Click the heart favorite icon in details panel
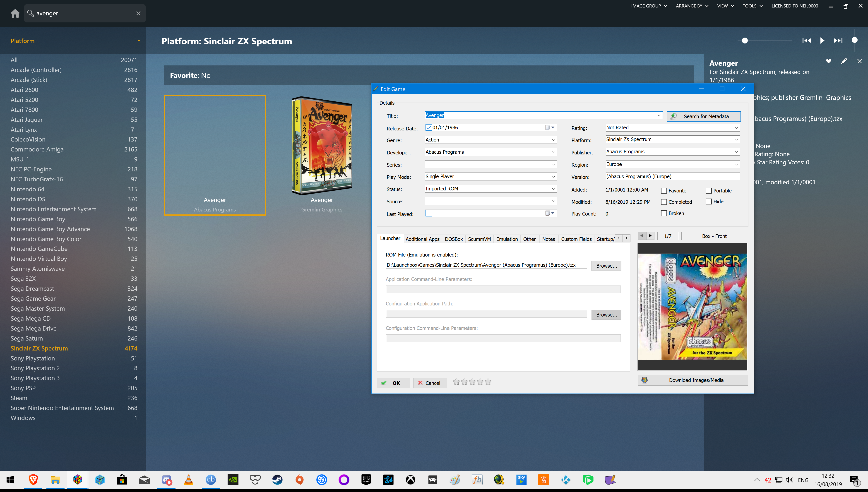 click(x=828, y=61)
